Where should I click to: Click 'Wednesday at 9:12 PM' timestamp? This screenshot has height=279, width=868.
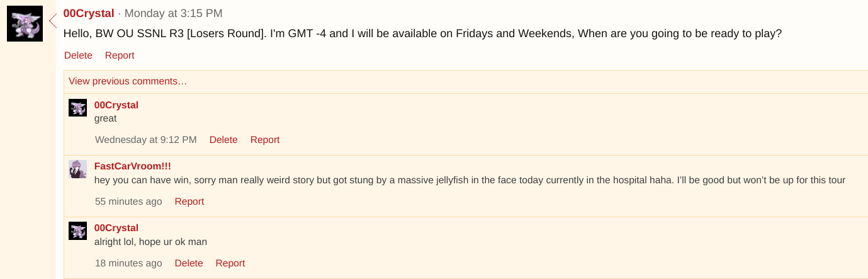(x=146, y=140)
